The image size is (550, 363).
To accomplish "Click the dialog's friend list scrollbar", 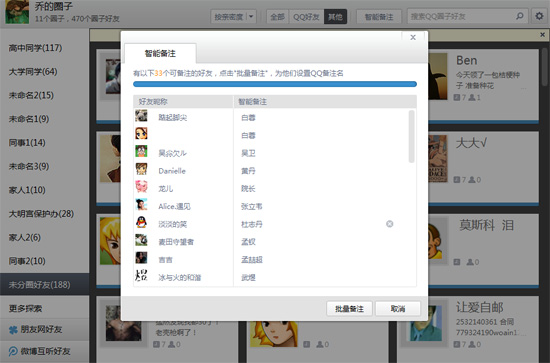I will [x=411, y=136].
